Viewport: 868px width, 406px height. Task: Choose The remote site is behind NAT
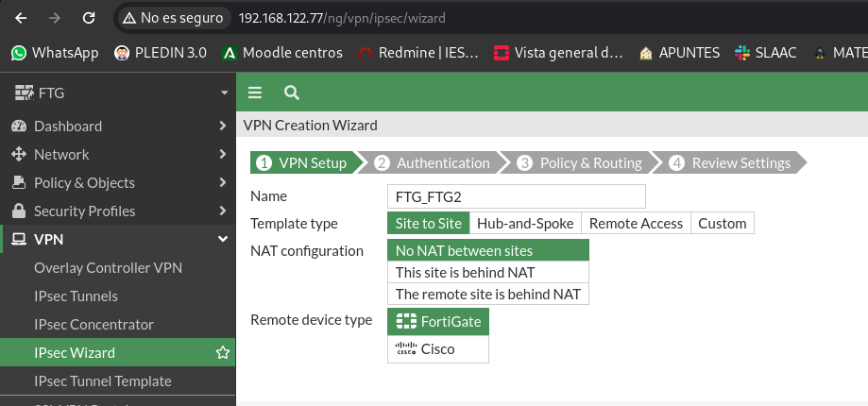[x=487, y=294]
